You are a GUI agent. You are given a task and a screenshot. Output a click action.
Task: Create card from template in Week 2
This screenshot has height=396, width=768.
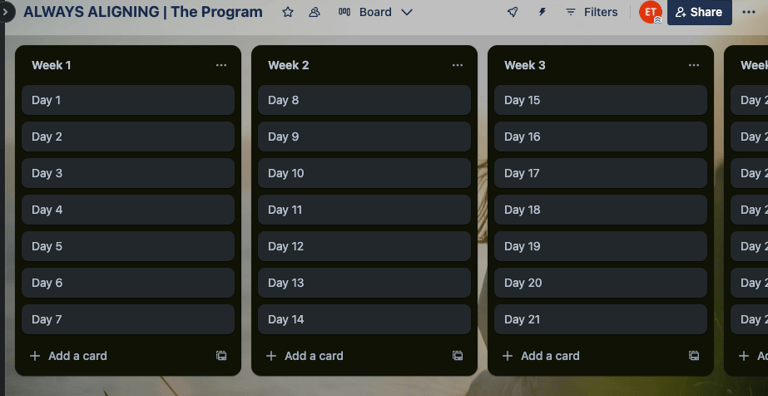pos(457,356)
